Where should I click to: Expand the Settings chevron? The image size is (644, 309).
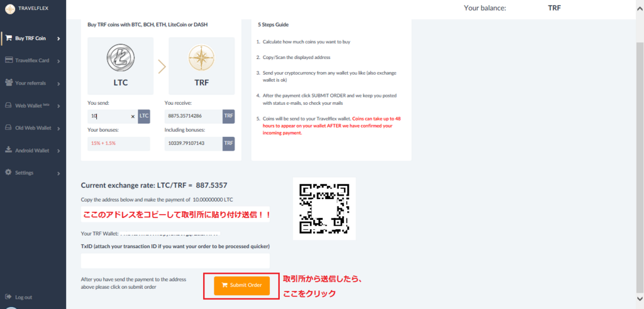[58, 173]
